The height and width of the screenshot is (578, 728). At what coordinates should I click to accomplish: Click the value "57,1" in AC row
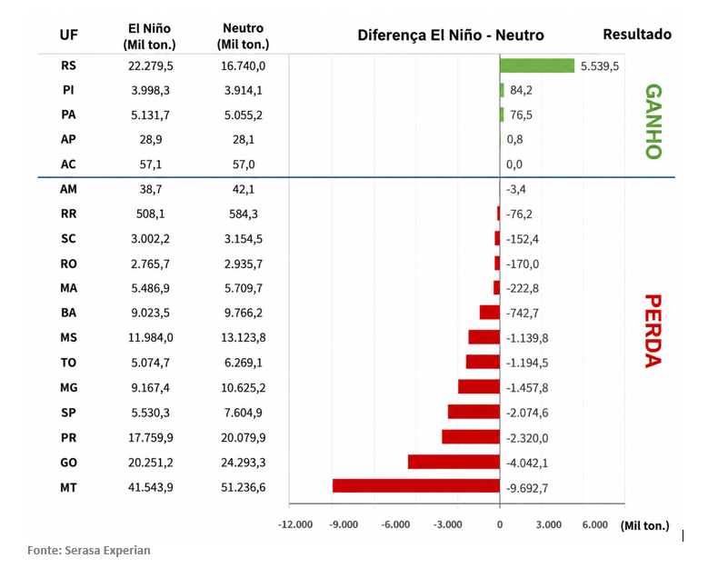(x=151, y=164)
